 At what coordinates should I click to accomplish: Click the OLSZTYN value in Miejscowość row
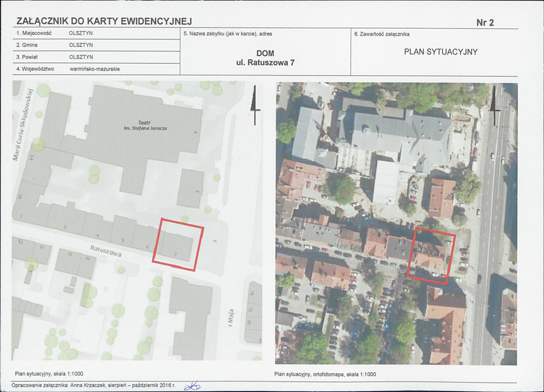click(x=81, y=34)
